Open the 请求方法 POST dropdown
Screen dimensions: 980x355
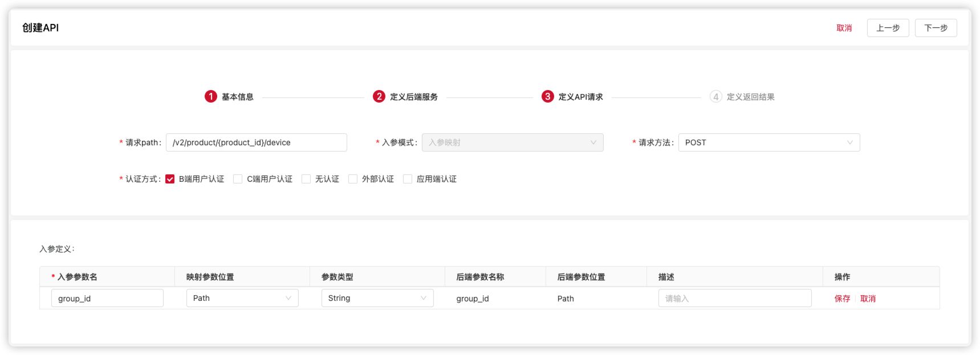pos(768,142)
